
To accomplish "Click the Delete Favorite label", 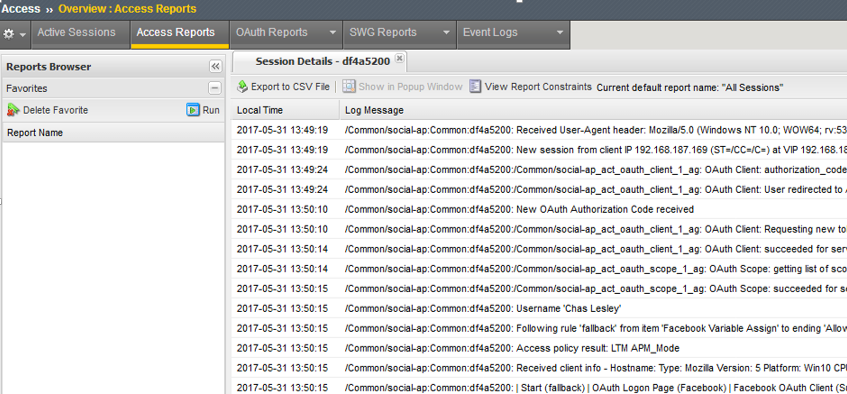I will tap(56, 110).
